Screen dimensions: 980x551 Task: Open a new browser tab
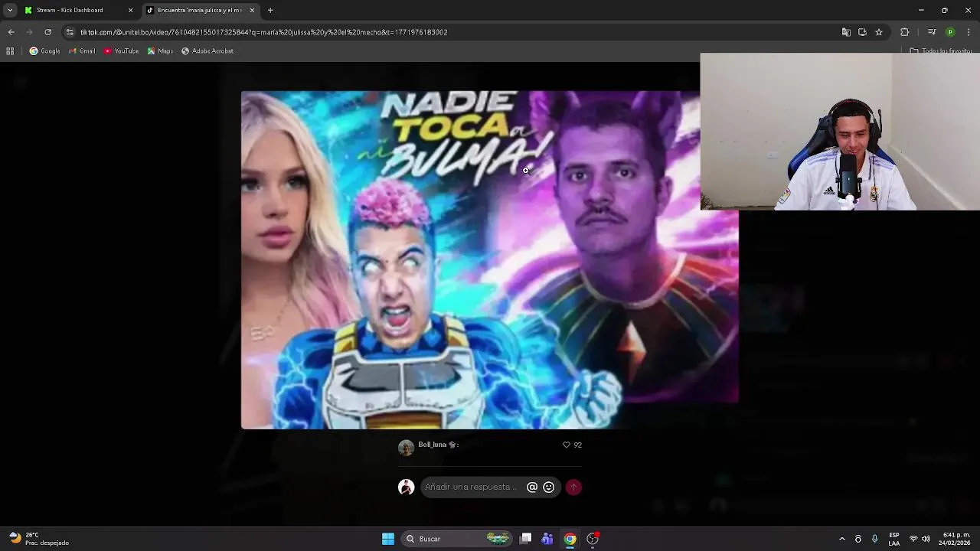click(270, 10)
